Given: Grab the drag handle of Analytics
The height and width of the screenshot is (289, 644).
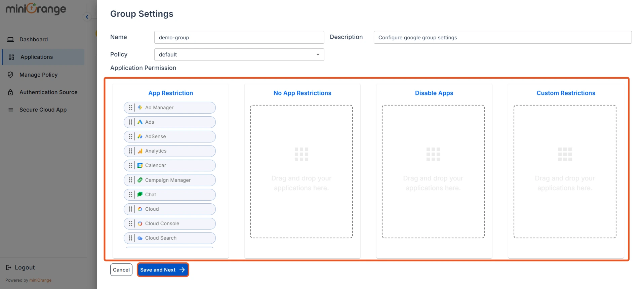Looking at the screenshot, I should click(x=130, y=151).
